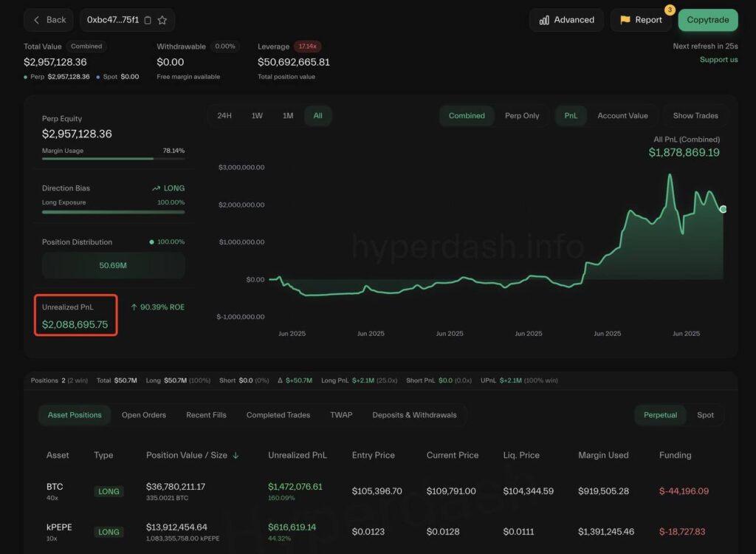Select the 24H time range
The image size is (756, 554).
224,116
